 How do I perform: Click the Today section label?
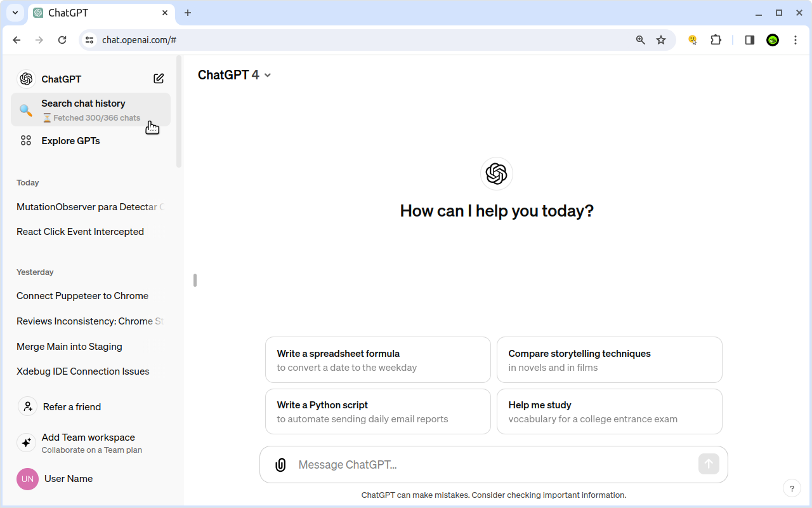pyautogui.click(x=28, y=183)
